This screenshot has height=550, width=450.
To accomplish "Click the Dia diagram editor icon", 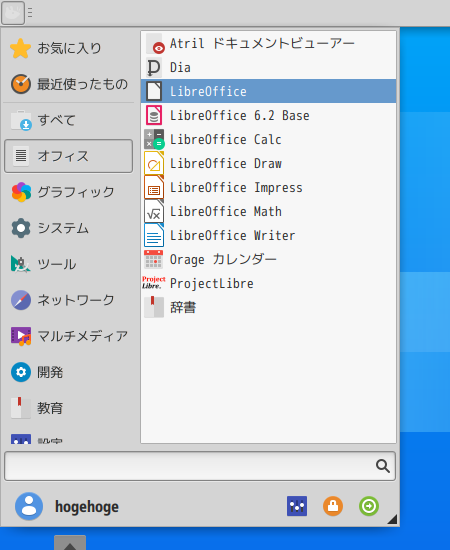I will 154,67.
